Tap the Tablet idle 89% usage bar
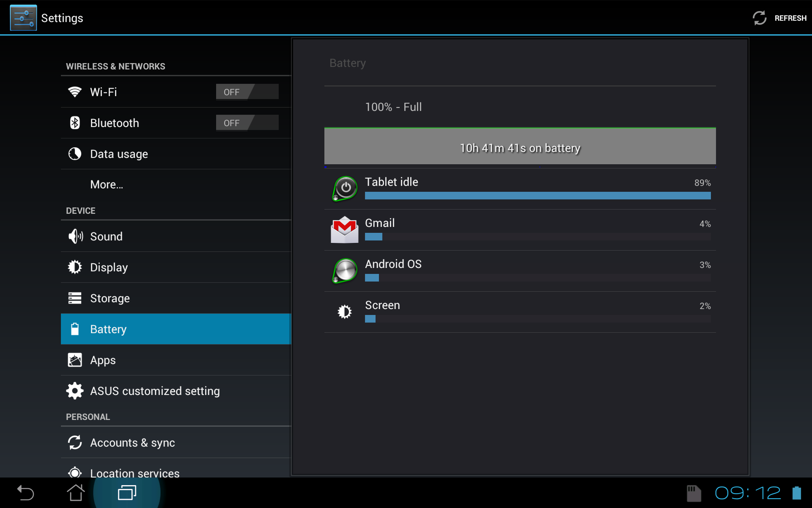Image resolution: width=812 pixels, height=508 pixels. pyautogui.click(x=538, y=196)
